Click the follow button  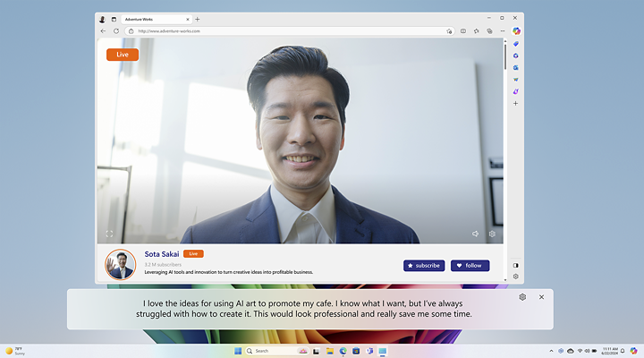pyautogui.click(x=470, y=265)
